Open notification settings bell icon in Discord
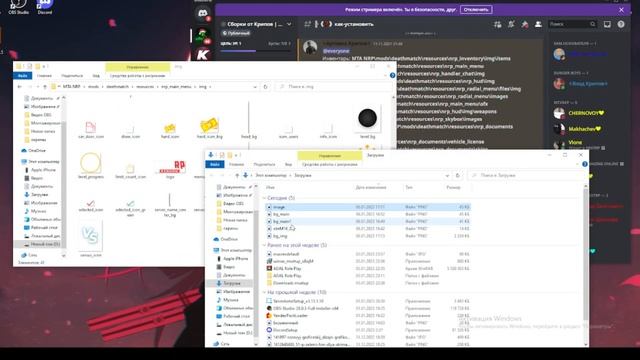640x360 pixels. point(511,24)
